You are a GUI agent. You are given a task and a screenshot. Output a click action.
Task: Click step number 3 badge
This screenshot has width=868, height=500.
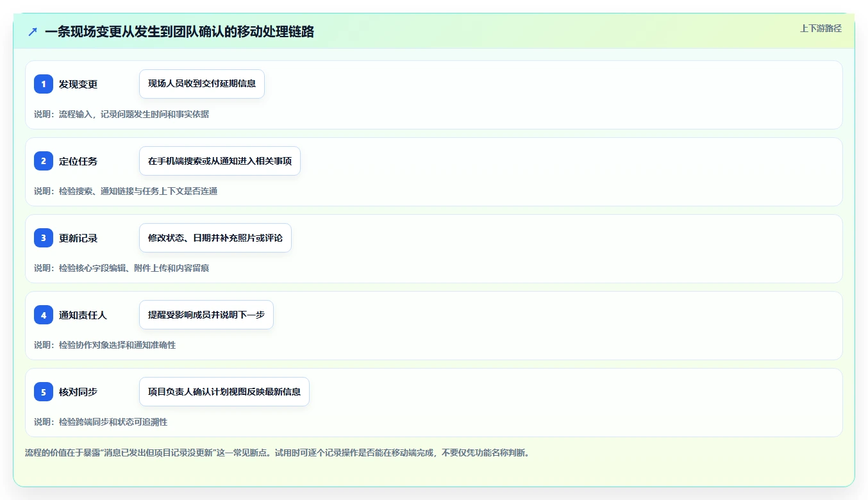click(44, 238)
